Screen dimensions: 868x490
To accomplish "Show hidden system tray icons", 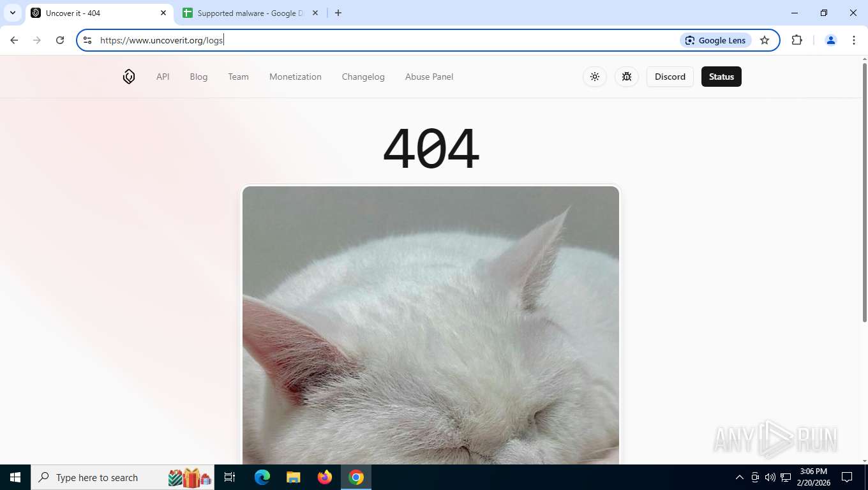I will coord(740,477).
